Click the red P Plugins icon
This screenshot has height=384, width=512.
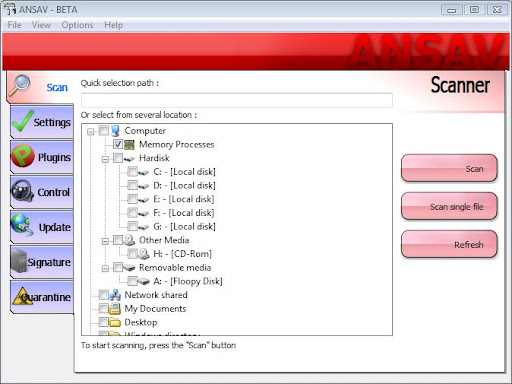pyautogui.click(x=23, y=155)
